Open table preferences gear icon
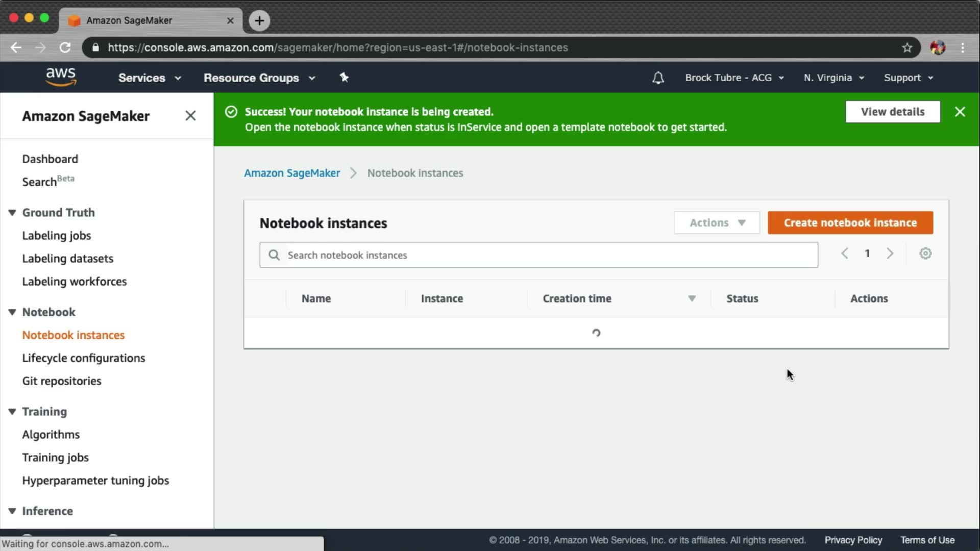The image size is (980, 551). point(925,254)
